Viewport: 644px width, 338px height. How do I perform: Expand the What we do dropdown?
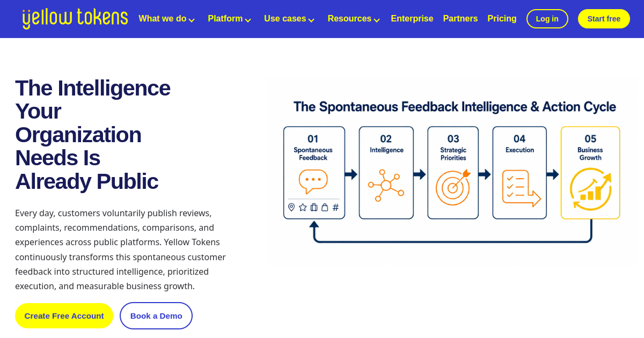pos(166,19)
